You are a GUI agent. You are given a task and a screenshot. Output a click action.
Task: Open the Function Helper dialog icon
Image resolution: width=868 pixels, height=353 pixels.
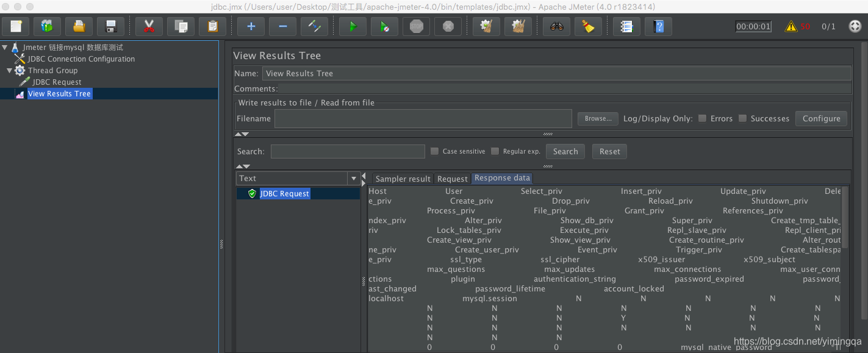click(x=626, y=26)
